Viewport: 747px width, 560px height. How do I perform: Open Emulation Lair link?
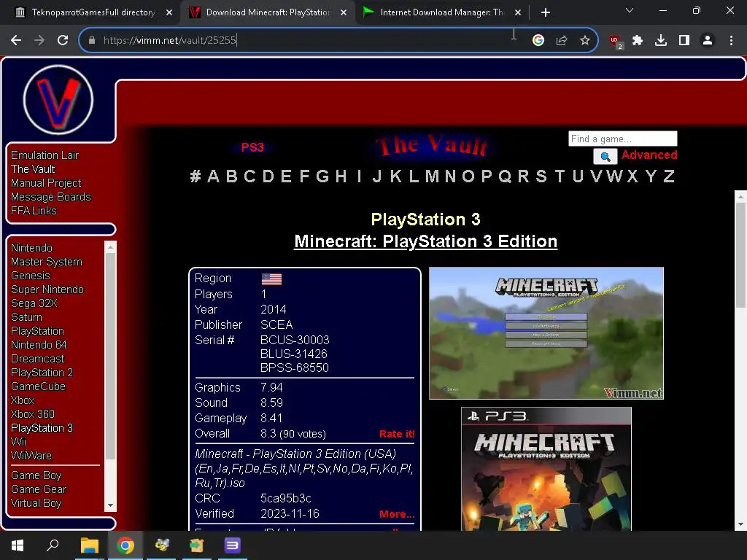[x=44, y=155]
